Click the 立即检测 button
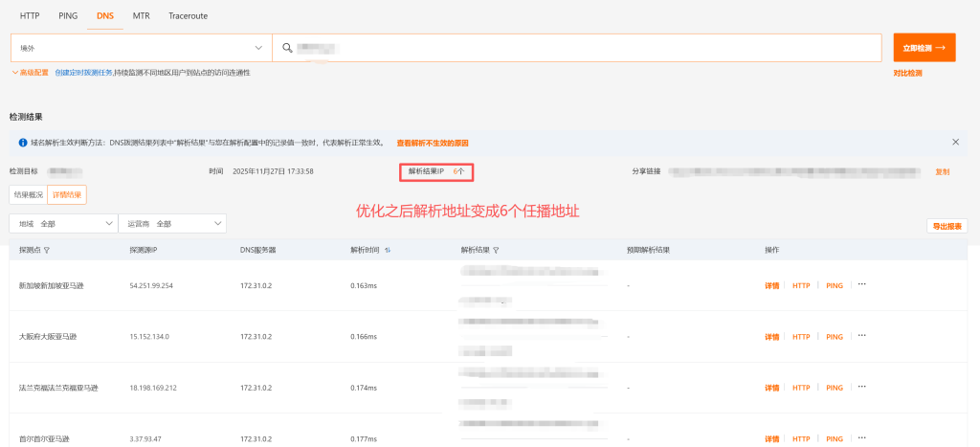Viewport: 980px width, 447px height. (924, 47)
